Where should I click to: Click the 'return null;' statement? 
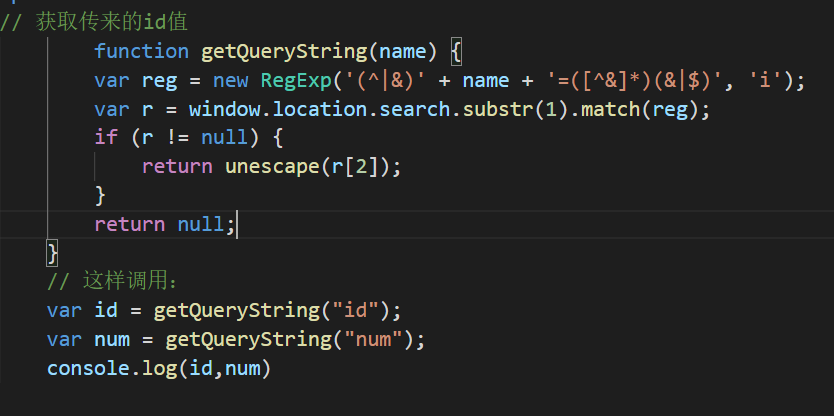point(165,224)
